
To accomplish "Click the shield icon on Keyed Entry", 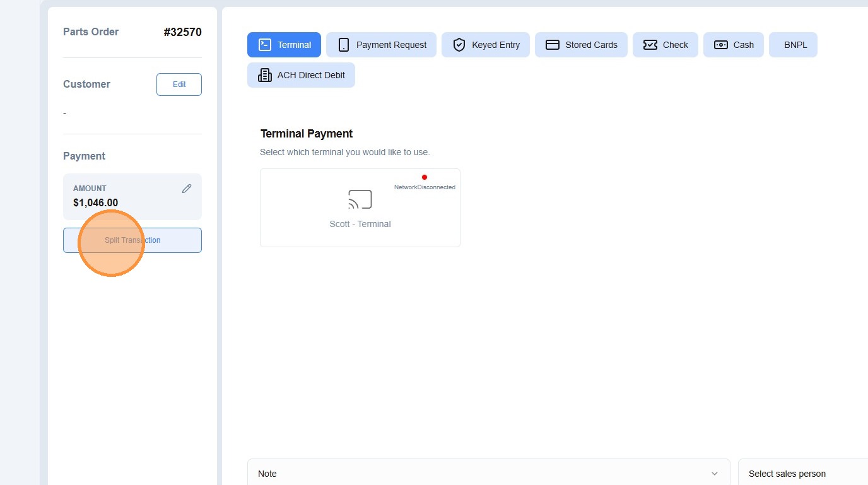I will point(459,45).
